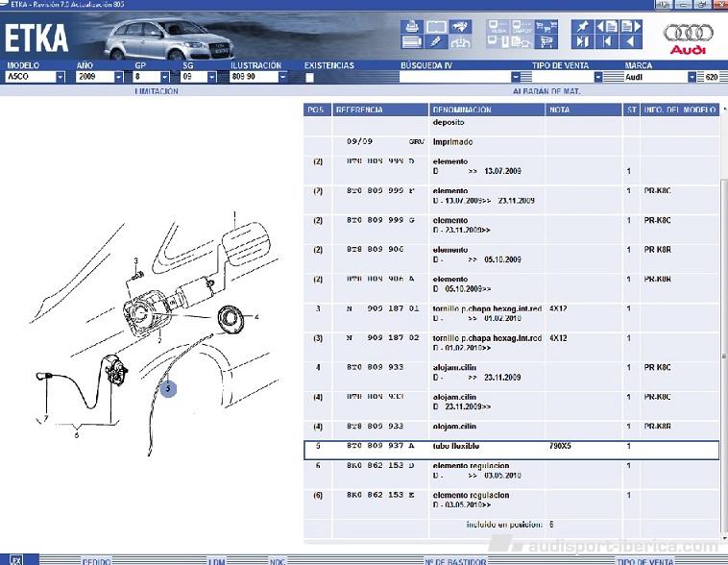Click the greyed monitor import icon

tap(522, 27)
